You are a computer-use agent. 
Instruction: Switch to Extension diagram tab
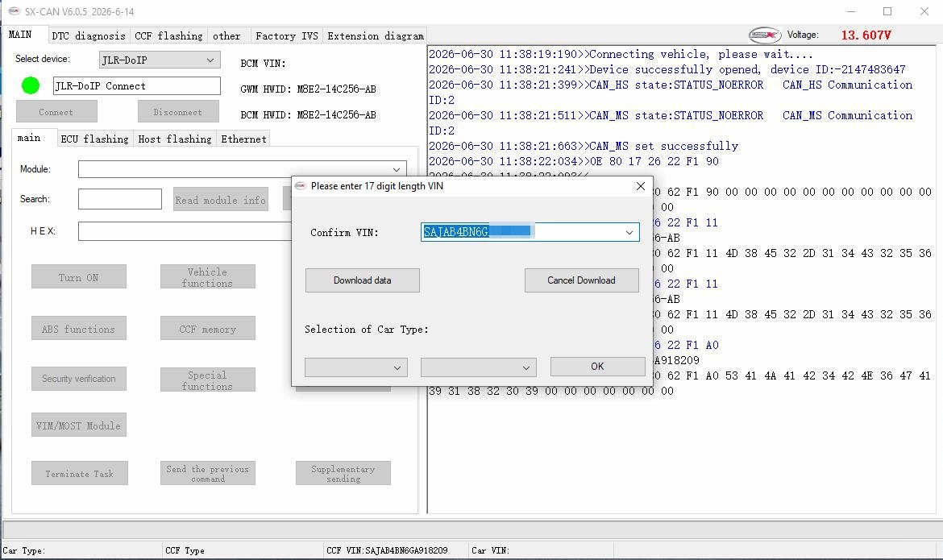click(376, 36)
